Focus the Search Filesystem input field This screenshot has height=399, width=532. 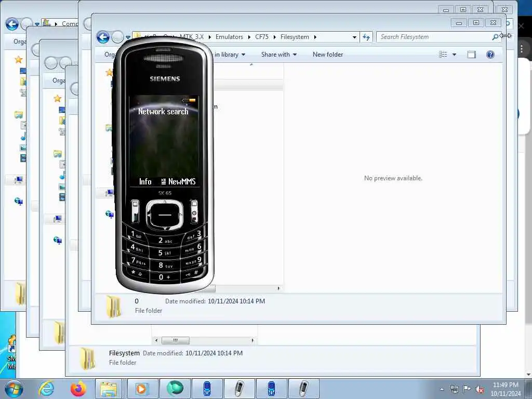coord(435,37)
